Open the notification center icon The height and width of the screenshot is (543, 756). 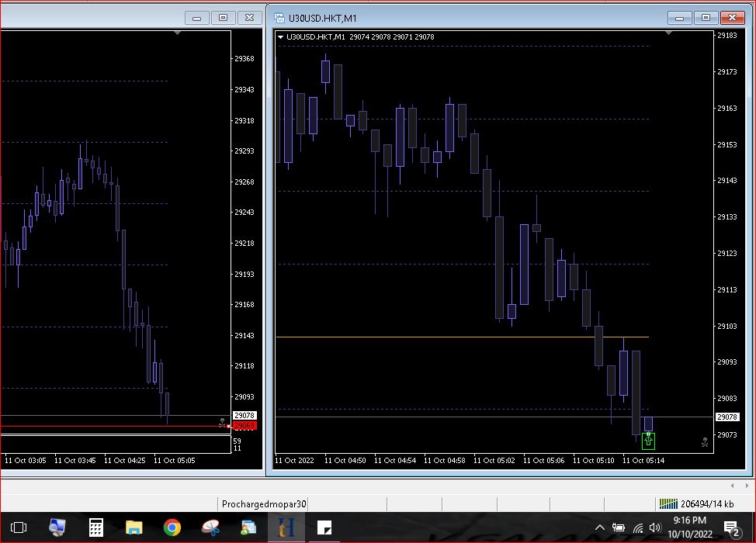tap(731, 528)
